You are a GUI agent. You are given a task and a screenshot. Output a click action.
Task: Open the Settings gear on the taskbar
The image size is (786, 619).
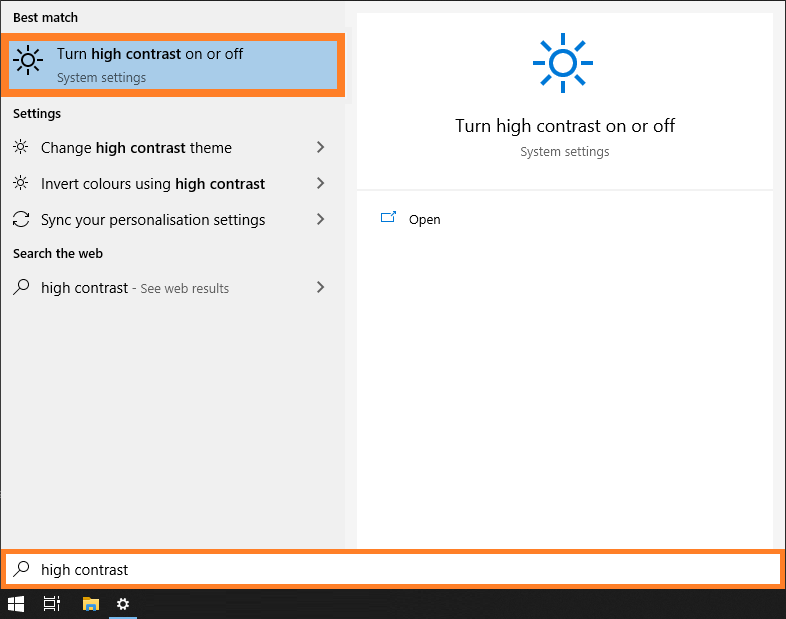click(x=123, y=604)
